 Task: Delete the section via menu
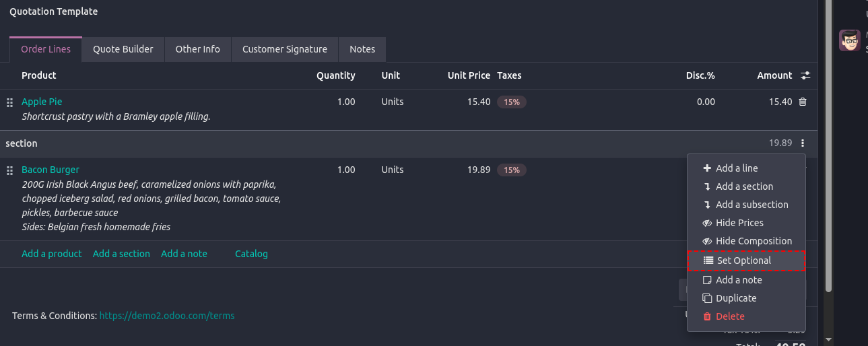[730, 316]
